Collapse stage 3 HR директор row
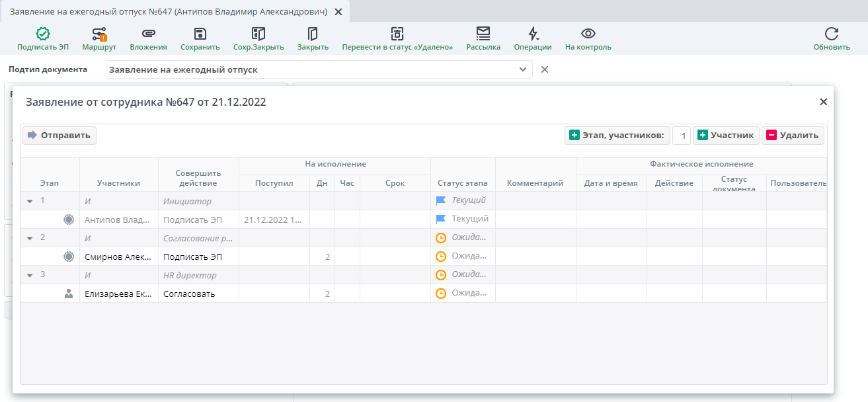This screenshot has width=868, height=402. [x=30, y=275]
